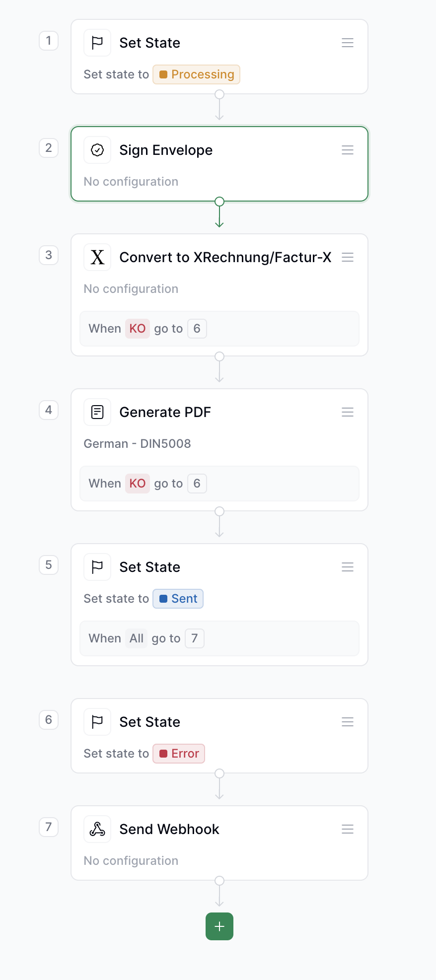Open the hamburger menu on Sign Envelope
The width and height of the screenshot is (436, 980).
347,150
